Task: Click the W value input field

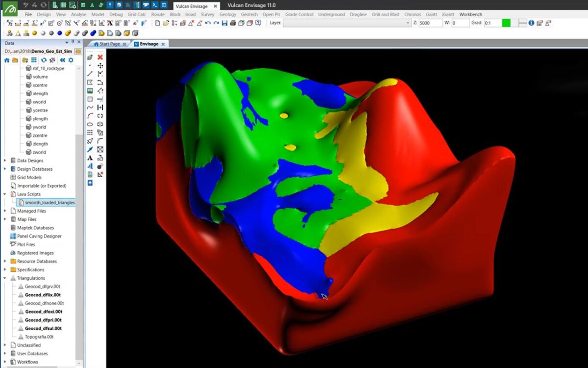Action: (x=461, y=23)
